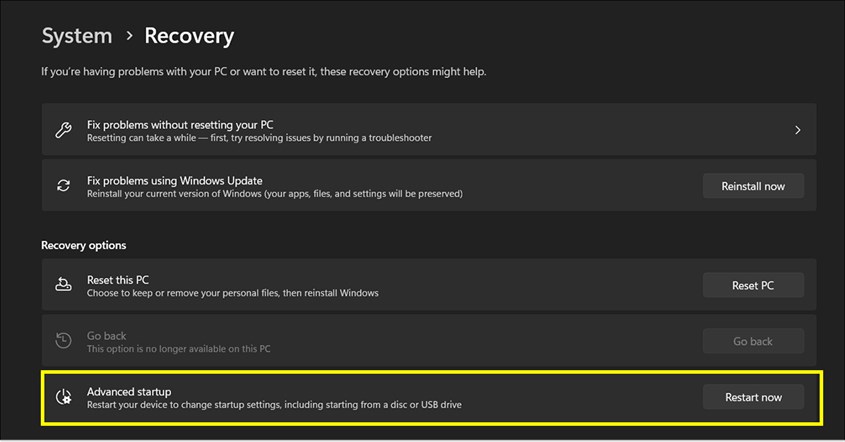845x442 pixels.
Task: Click the Go back history clock icon
Action: [x=63, y=341]
